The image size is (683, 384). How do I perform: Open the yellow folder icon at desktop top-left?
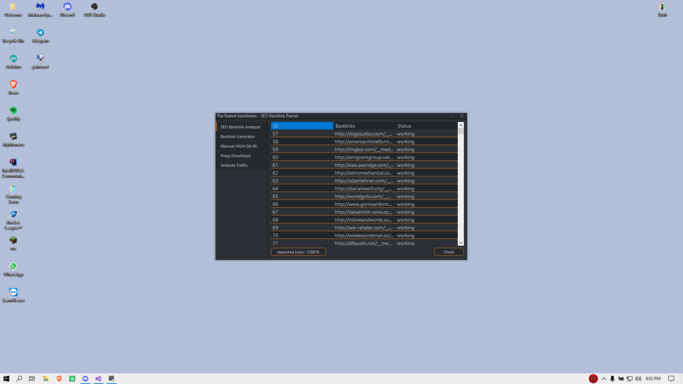pyautogui.click(x=13, y=10)
